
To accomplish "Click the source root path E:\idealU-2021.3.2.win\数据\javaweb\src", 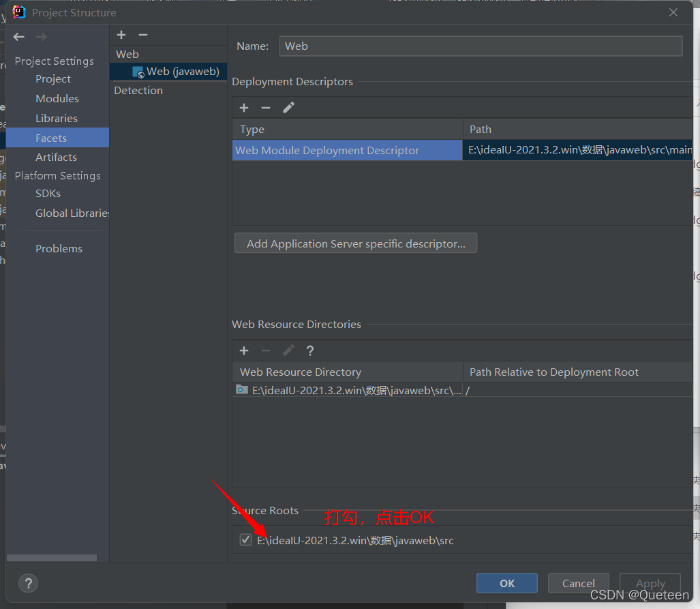I will tap(355, 540).
